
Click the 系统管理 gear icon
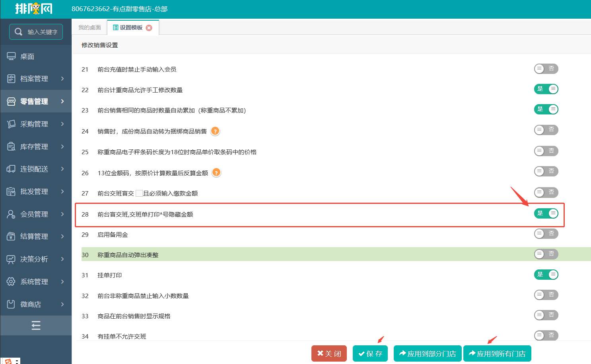coord(11,282)
